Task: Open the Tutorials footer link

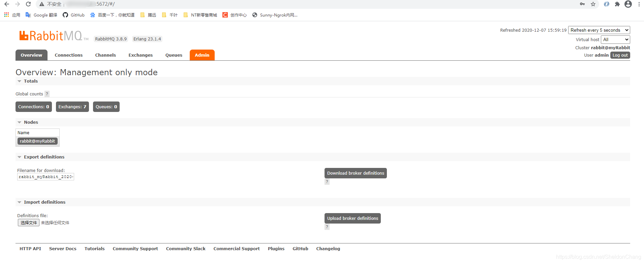Action: click(95, 249)
